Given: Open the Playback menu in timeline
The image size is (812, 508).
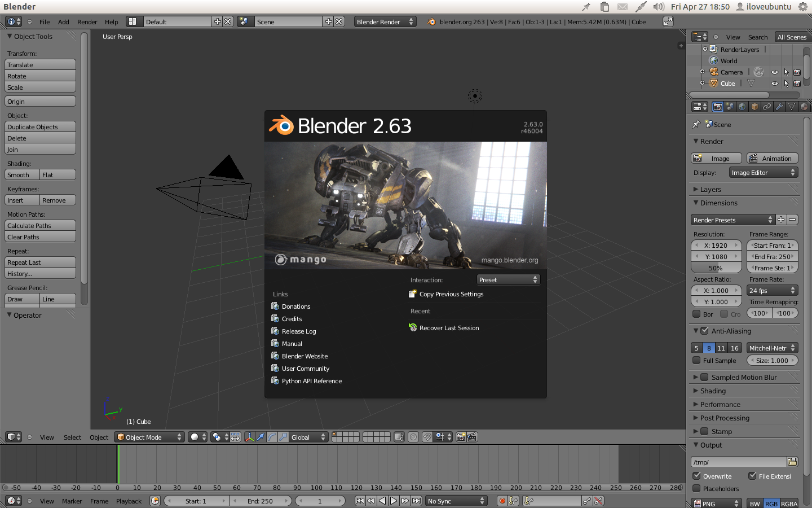Looking at the screenshot, I should click(129, 501).
